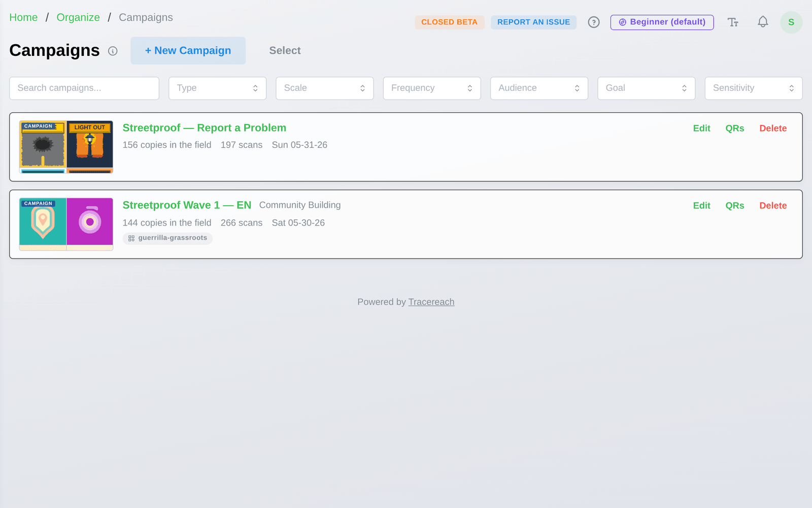The width and height of the screenshot is (812, 508).
Task: Open QRs for Streetproof Wave 1 — EN
Action: (x=734, y=206)
